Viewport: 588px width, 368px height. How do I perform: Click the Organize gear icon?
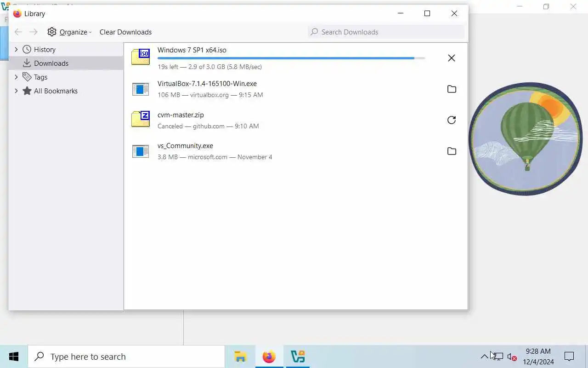tap(52, 32)
